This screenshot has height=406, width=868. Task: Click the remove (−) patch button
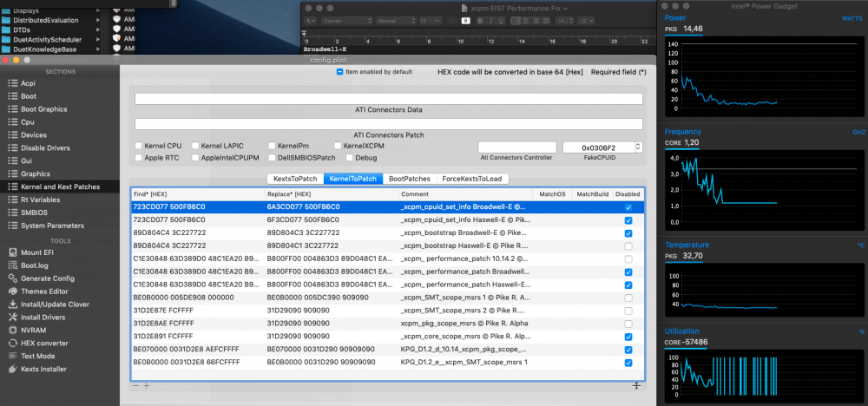pos(135,385)
